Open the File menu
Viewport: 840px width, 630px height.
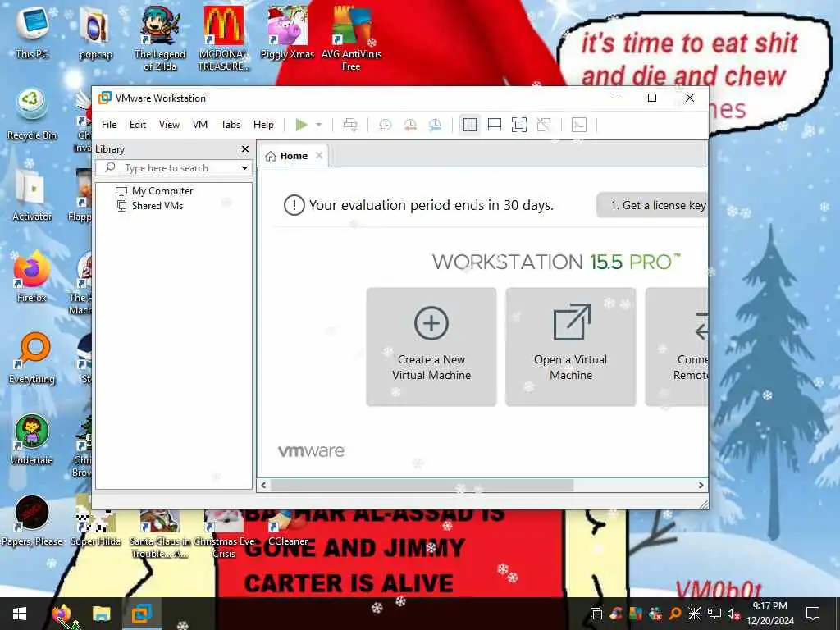(x=109, y=125)
